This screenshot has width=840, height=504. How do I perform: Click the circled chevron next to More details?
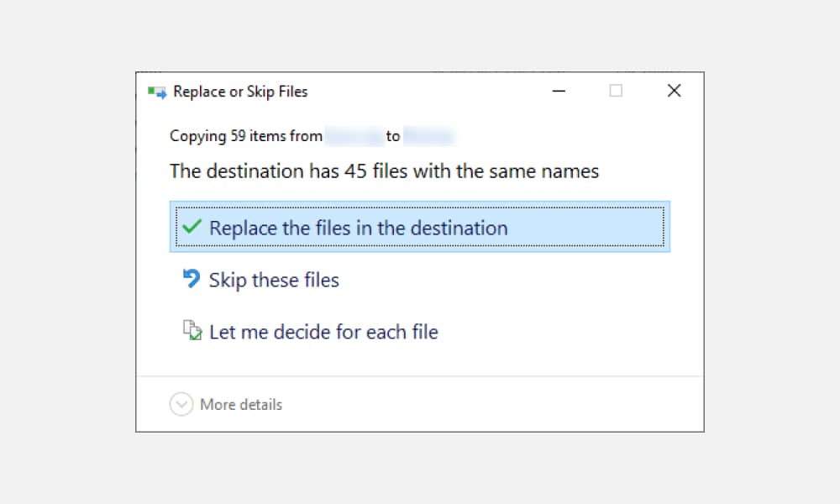[181, 404]
